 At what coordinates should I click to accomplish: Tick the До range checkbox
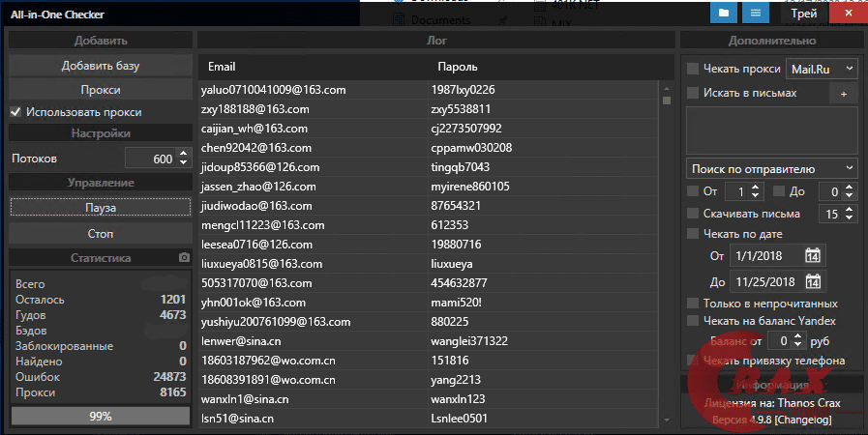coord(779,191)
